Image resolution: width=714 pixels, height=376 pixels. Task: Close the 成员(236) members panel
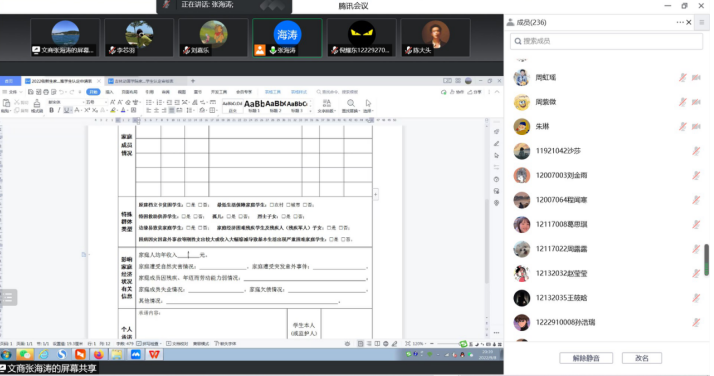coord(689,22)
